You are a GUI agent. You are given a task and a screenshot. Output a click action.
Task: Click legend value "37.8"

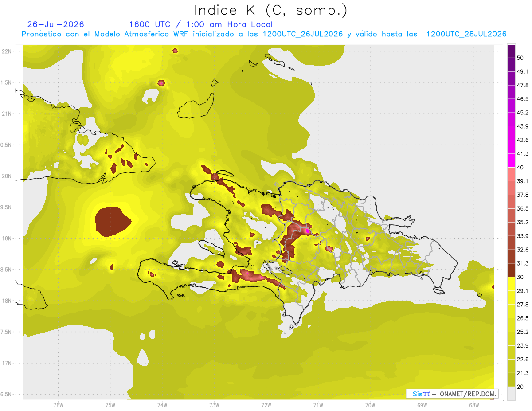(x=523, y=195)
